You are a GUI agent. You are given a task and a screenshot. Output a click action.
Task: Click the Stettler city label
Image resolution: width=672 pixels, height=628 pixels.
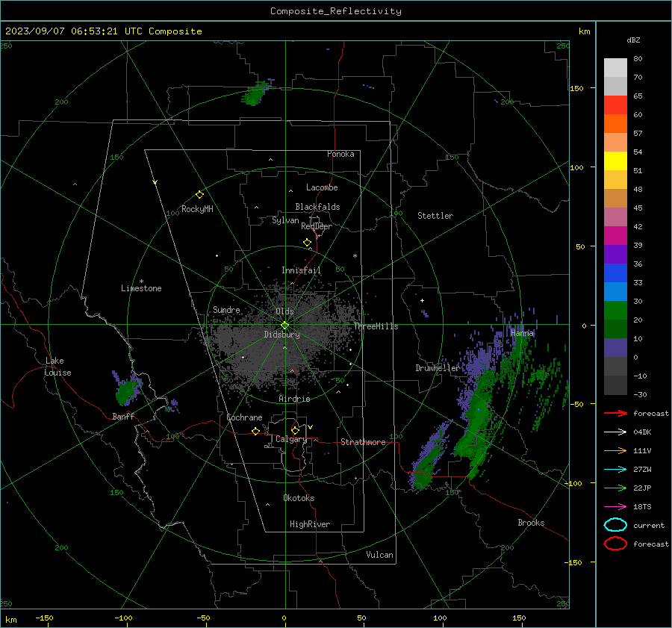[x=435, y=216]
